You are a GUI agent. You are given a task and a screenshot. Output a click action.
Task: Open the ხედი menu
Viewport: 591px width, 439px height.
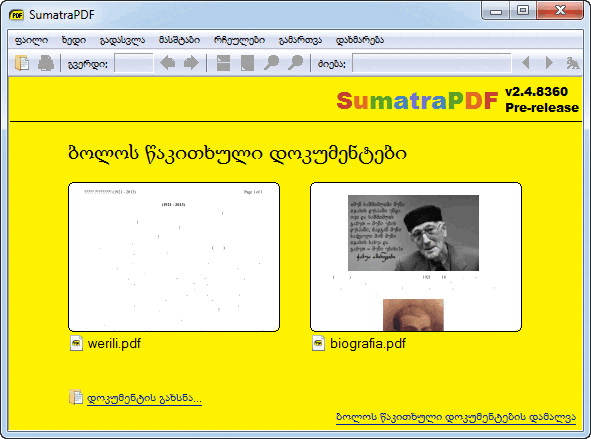(73, 40)
